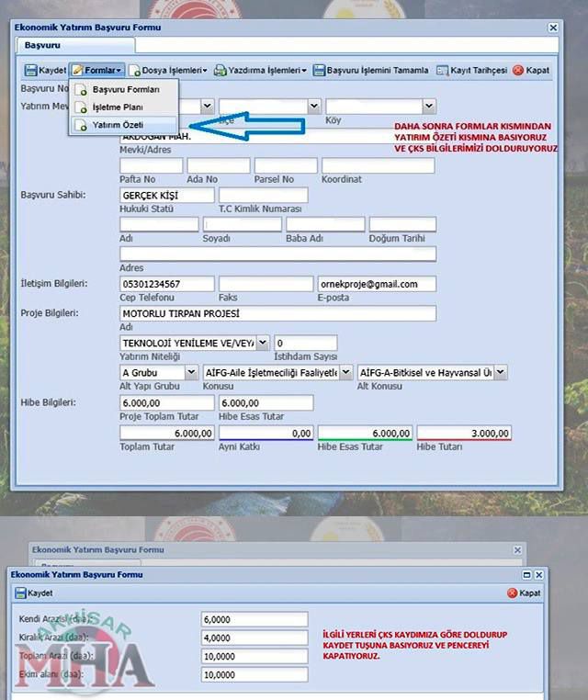This screenshot has width=588, height=700.
Task: Click the Koordinat input field
Action: tap(379, 165)
